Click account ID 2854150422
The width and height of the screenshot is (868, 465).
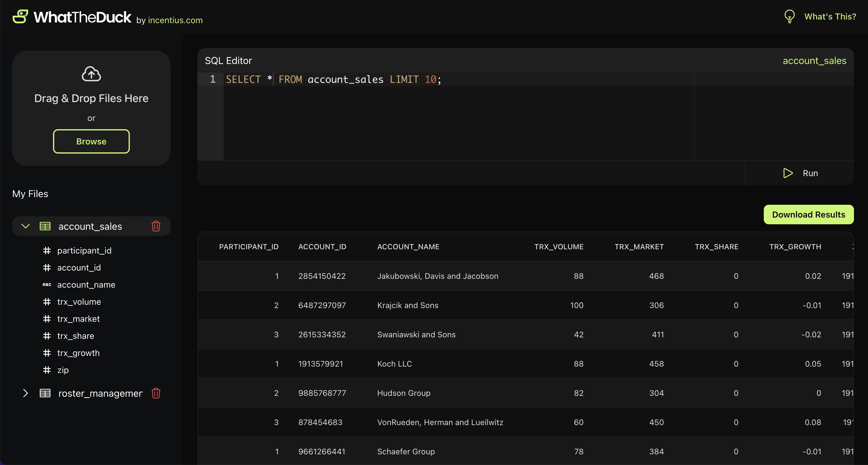click(322, 276)
